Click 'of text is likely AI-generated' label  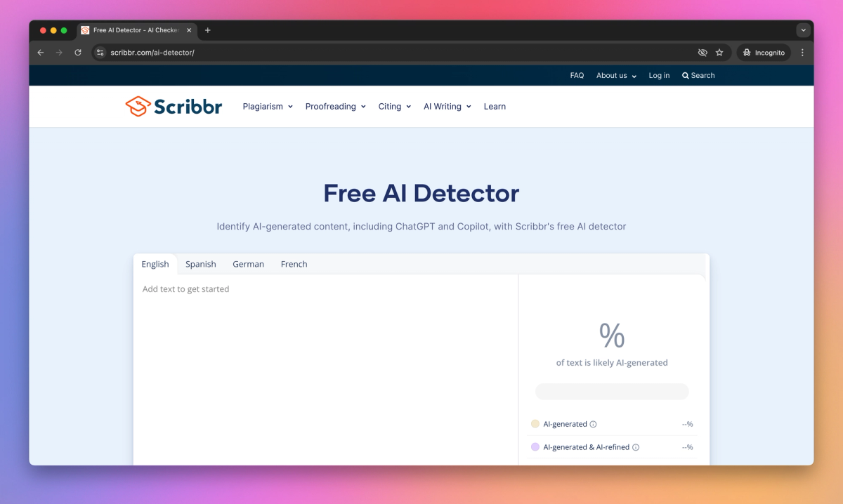pyautogui.click(x=612, y=363)
